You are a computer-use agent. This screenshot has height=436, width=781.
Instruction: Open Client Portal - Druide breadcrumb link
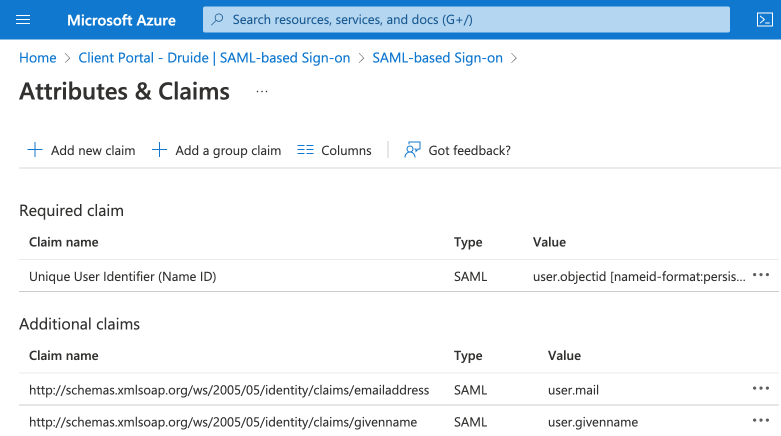(x=215, y=58)
